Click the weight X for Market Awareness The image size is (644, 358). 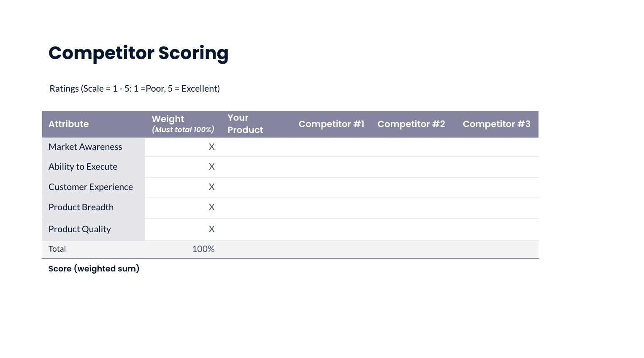click(x=211, y=147)
